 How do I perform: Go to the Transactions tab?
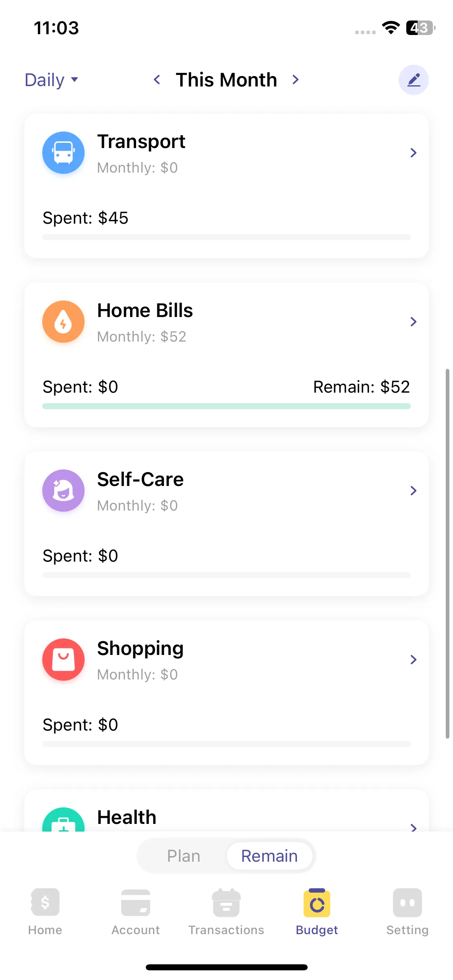226,911
